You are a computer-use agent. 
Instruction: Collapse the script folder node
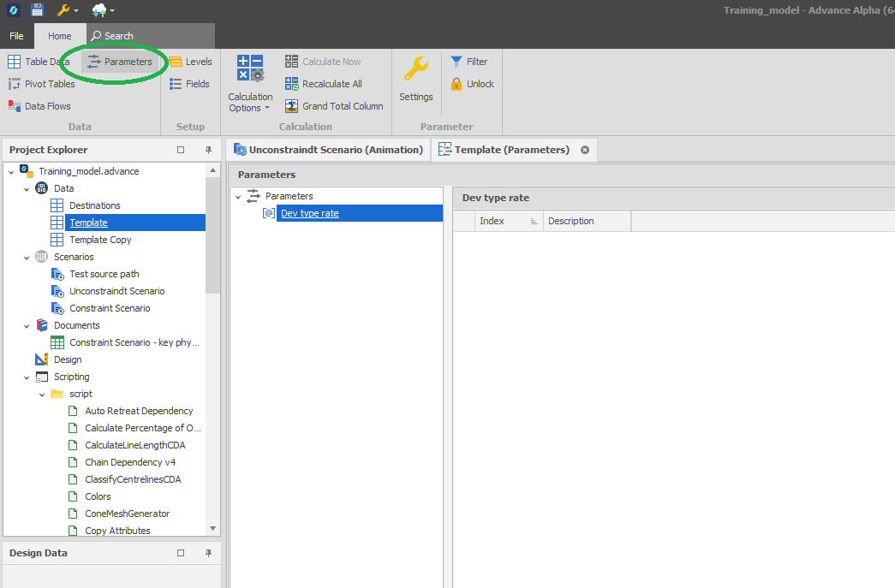click(42, 394)
